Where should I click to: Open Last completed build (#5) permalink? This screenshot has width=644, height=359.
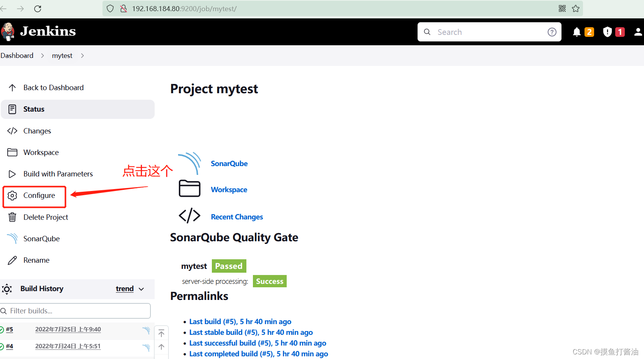coord(259,354)
